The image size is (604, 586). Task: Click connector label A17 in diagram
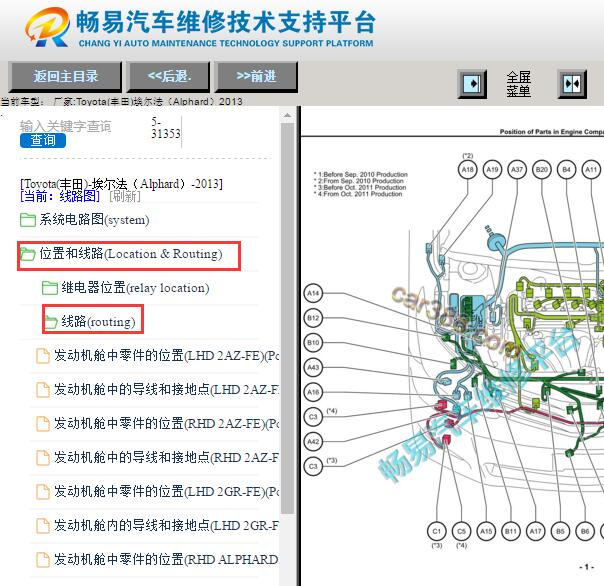coord(535,531)
